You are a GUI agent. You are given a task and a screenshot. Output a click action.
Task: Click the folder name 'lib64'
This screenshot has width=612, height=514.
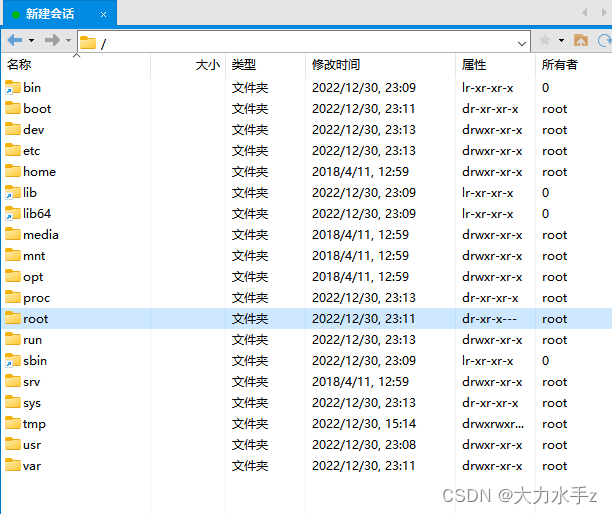[x=37, y=213]
